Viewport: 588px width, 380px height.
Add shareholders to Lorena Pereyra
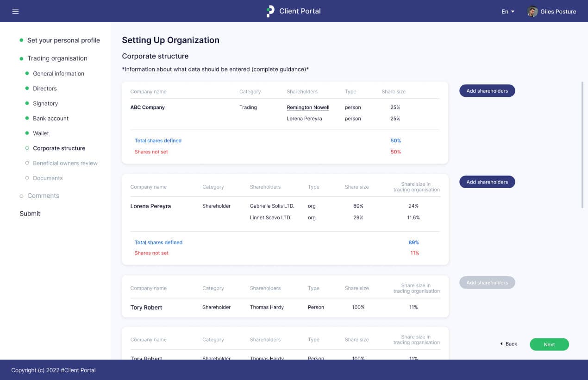coord(487,182)
